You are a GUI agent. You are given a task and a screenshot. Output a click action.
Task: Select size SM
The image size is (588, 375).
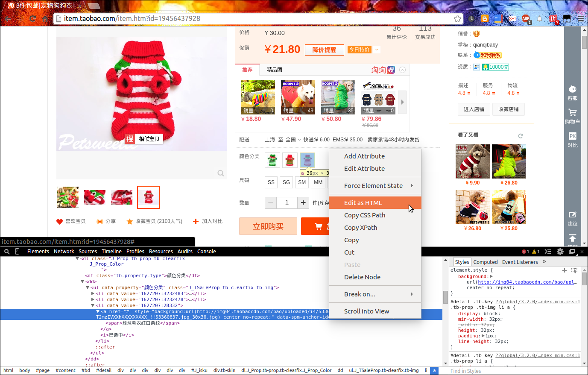click(x=302, y=182)
